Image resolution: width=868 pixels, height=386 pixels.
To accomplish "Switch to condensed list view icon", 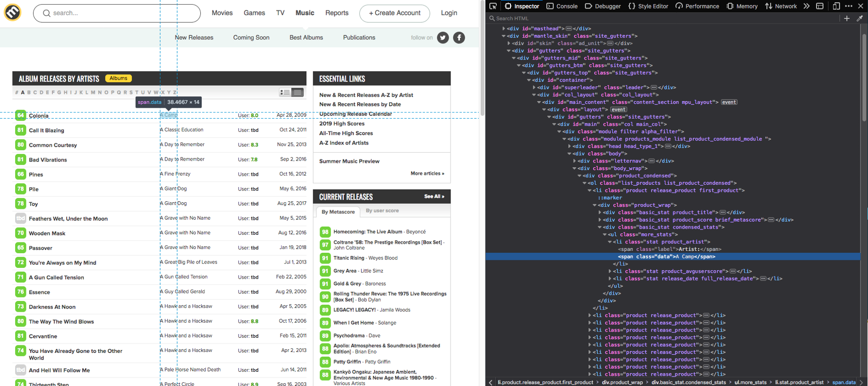I will (298, 93).
